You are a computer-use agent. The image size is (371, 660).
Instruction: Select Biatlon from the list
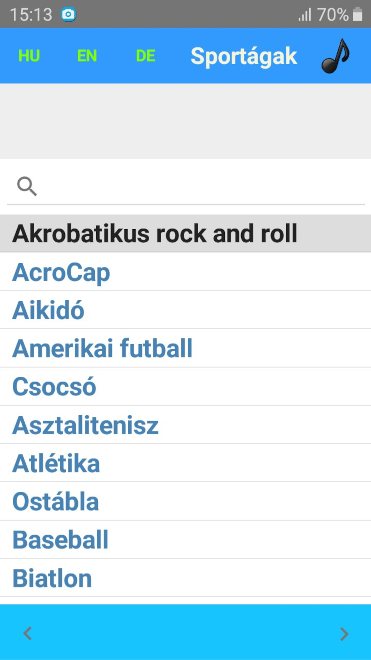pyautogui.click(x=185, y=578)
